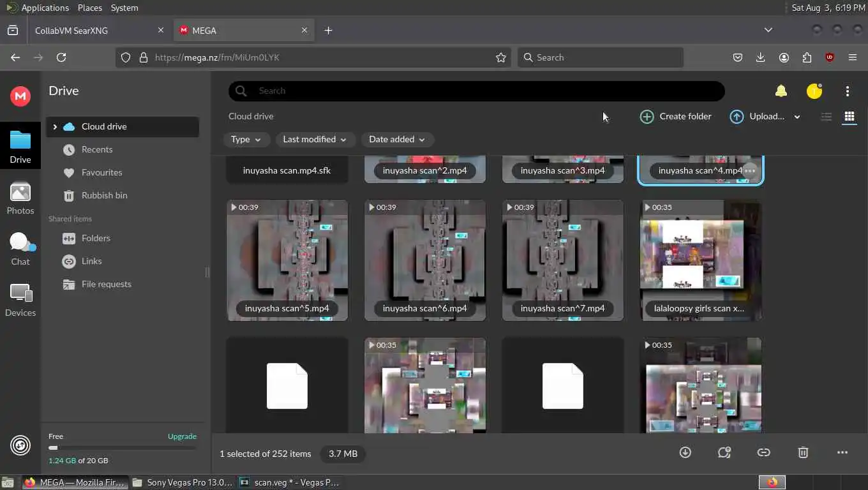Open Firefox hamburger menu

pos(853,57)
